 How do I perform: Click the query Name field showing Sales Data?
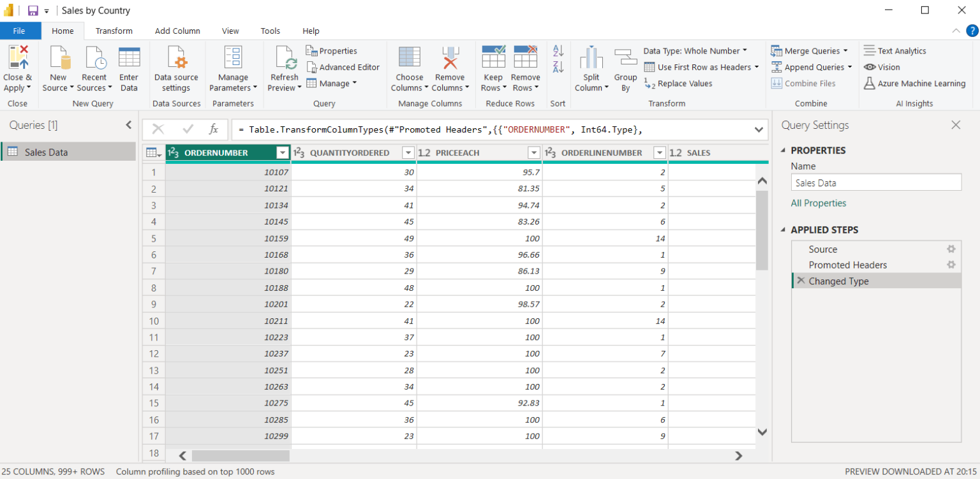(x=875, y=182)
